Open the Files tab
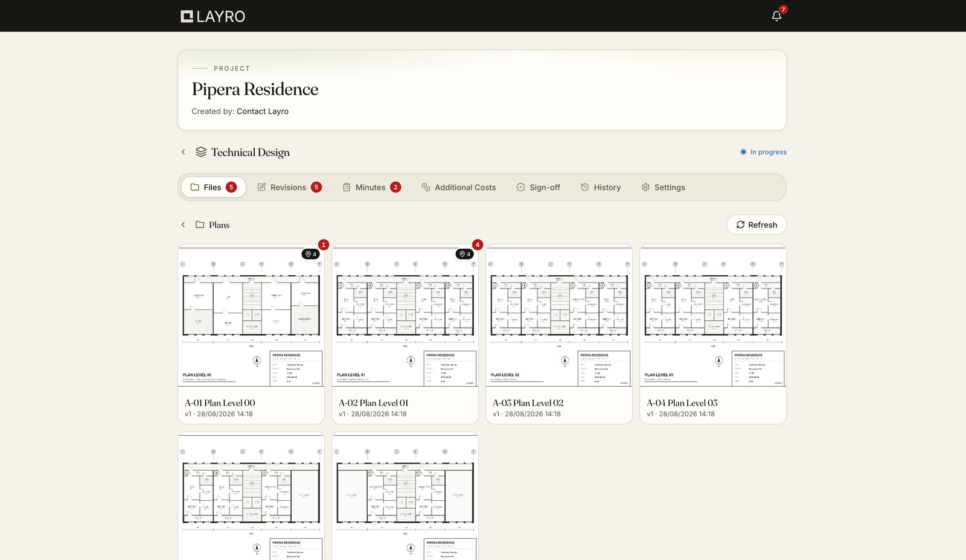 [214, 187]
